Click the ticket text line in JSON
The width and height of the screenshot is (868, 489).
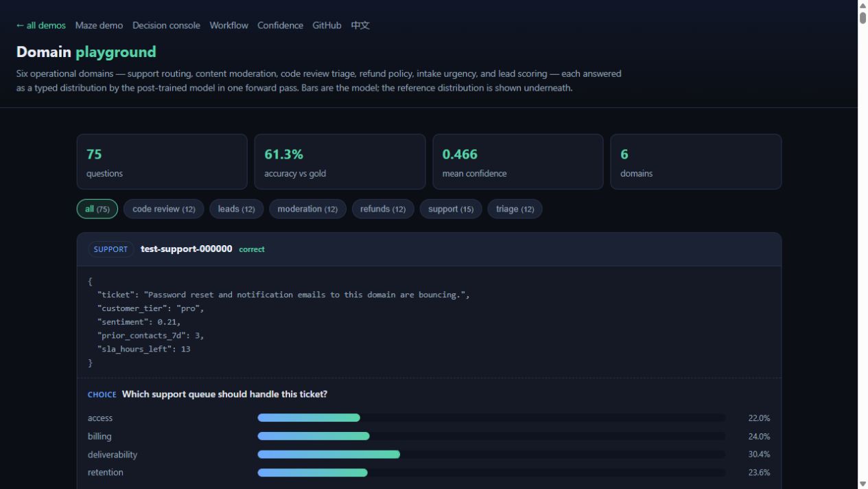(x=283, y=295)
